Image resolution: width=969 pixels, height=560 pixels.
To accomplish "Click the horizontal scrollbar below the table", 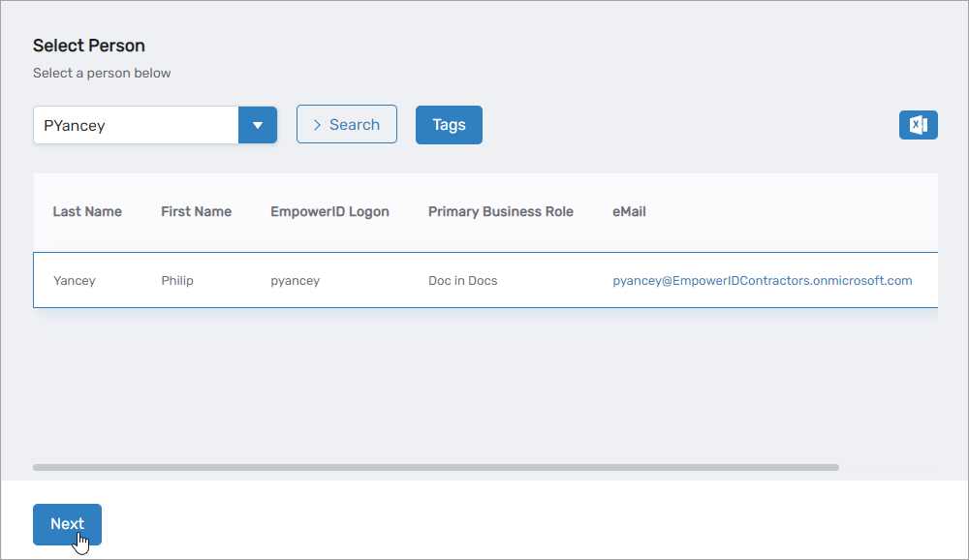I will point(436,467).
